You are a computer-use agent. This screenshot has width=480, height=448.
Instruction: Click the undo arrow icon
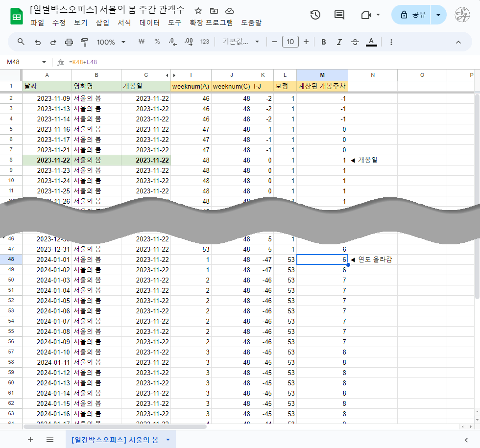37,42
